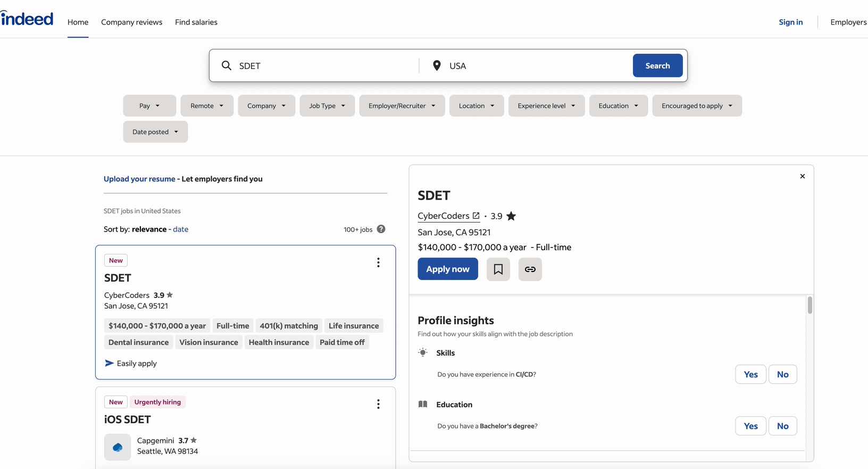Image resolution: width=868 pixels, height=469 pixels.
Task: Click '$140,000 - $170,000 a year' tag
Action: (x=157, y=326)
